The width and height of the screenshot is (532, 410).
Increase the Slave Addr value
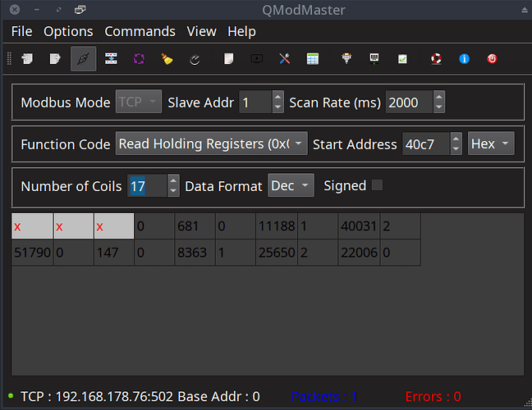[277, 97]
